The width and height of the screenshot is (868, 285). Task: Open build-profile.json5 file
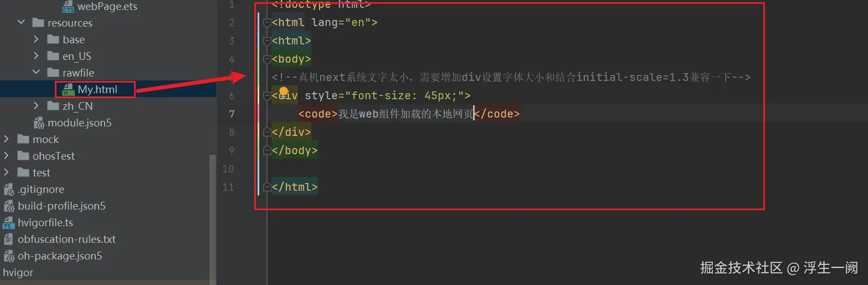(x=61, y=206)
